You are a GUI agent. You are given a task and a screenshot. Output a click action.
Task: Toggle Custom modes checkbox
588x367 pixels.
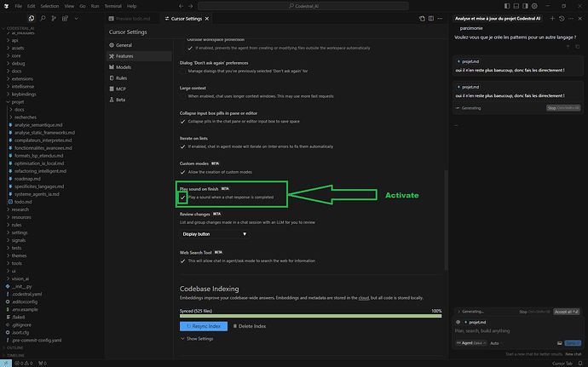pos(182,172)
